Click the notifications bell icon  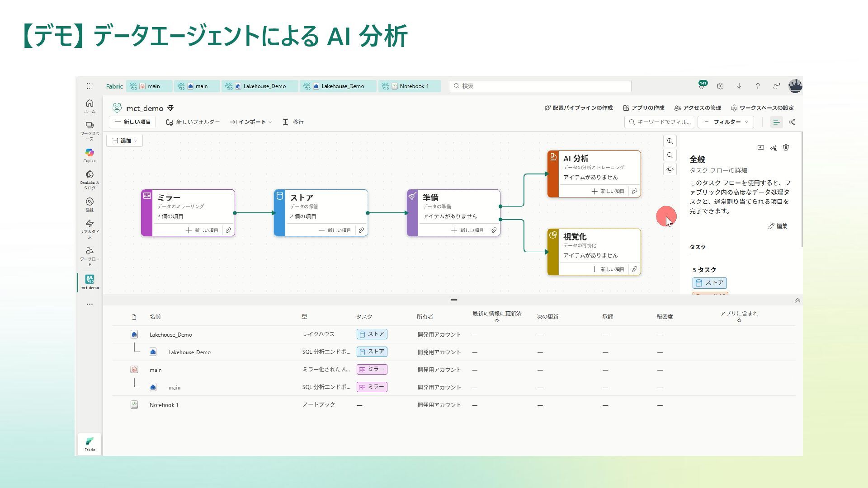pos(702,86)
